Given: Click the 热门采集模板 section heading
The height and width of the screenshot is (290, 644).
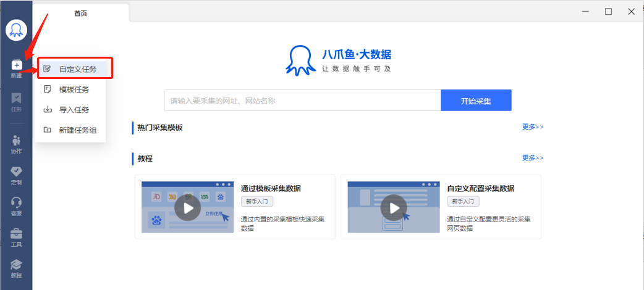Looking at the screenshot, I should click(160, 128).
